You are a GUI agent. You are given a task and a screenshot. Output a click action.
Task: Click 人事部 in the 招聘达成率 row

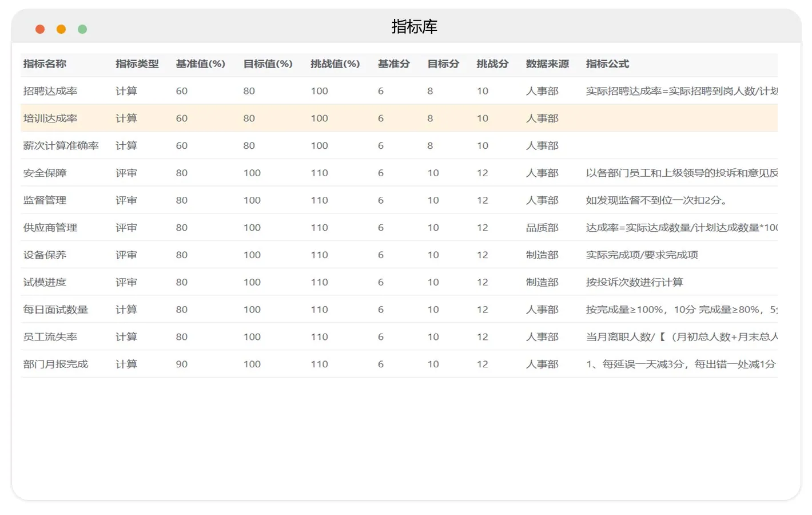[542, 91]
